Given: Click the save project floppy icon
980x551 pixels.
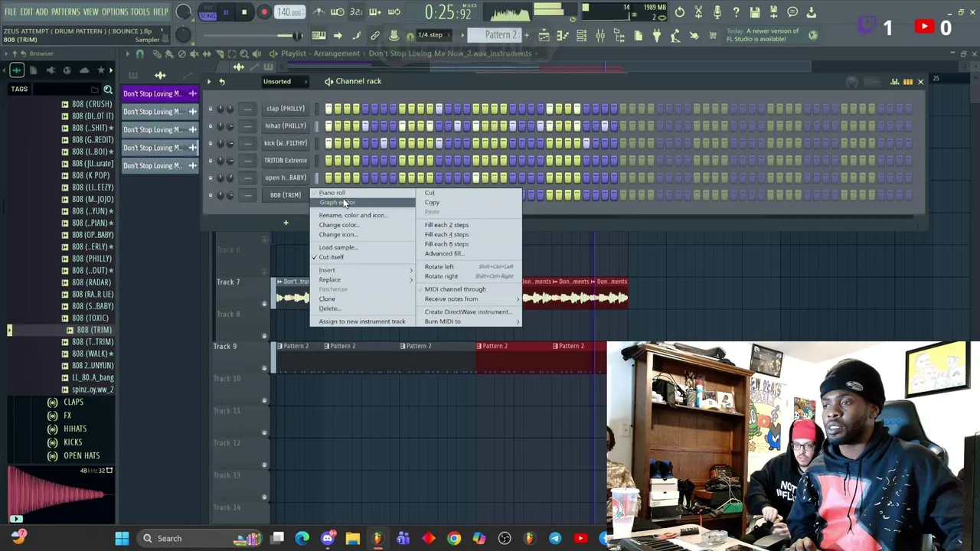Looking at the screenshot, I should [755, 11].
